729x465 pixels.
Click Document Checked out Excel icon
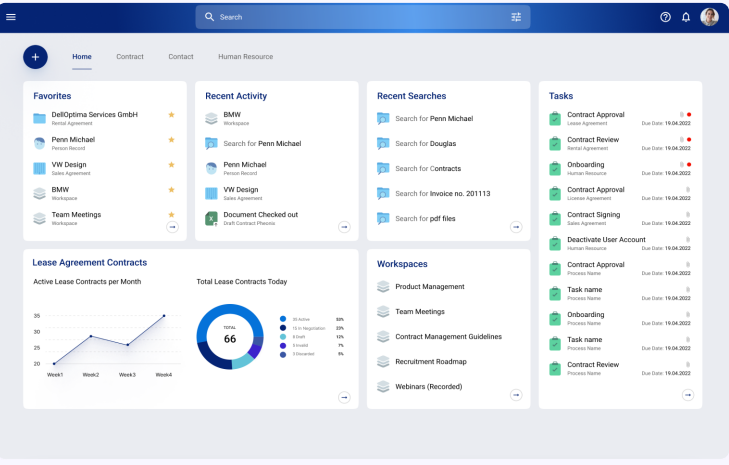[x=212, y=219]
